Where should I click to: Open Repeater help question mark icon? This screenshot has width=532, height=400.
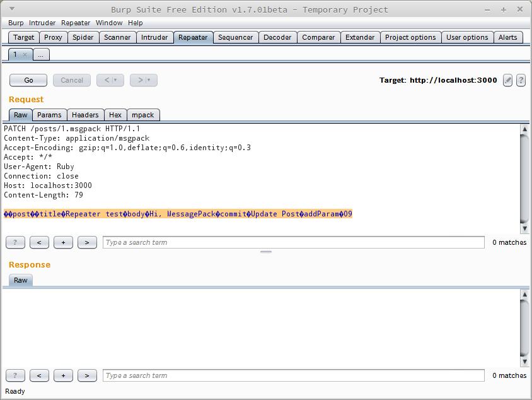coord(521,80)
